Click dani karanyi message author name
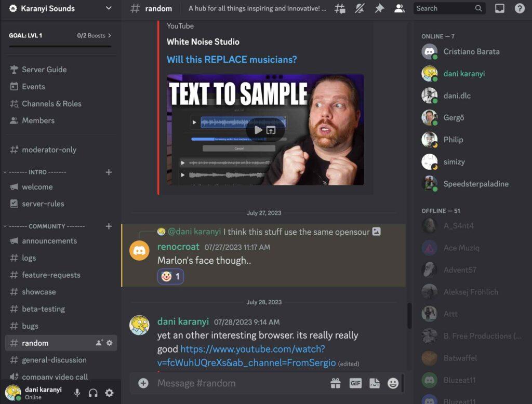This screenshot has height=404, width=532. [x=183, y=321]
